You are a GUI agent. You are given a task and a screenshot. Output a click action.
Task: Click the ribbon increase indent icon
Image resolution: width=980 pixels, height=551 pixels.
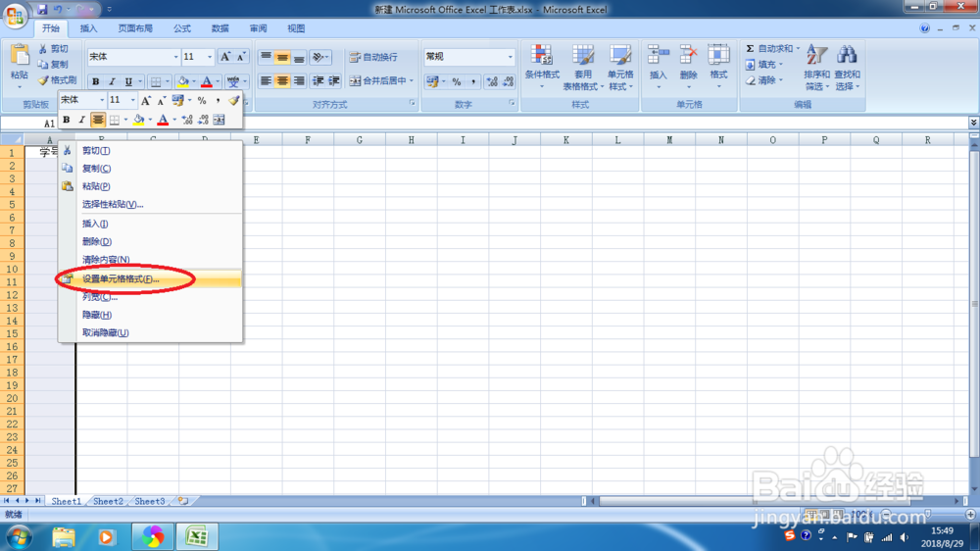coord(334,81)
